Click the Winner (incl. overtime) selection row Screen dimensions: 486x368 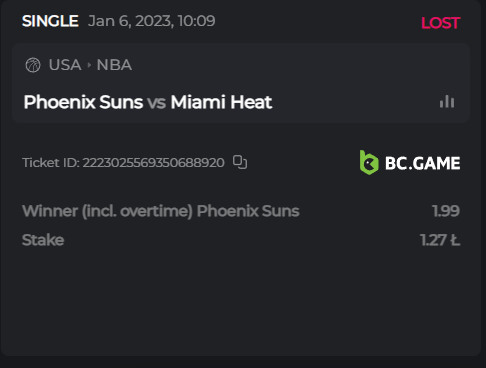pos(241,211)
